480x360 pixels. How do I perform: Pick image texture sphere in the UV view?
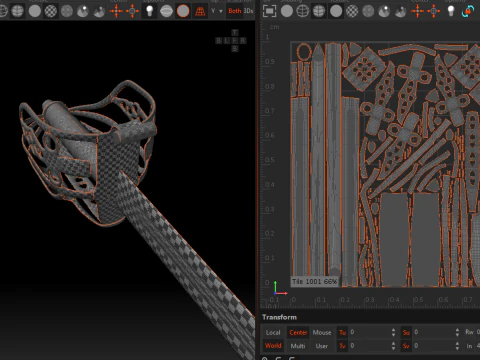384,11
